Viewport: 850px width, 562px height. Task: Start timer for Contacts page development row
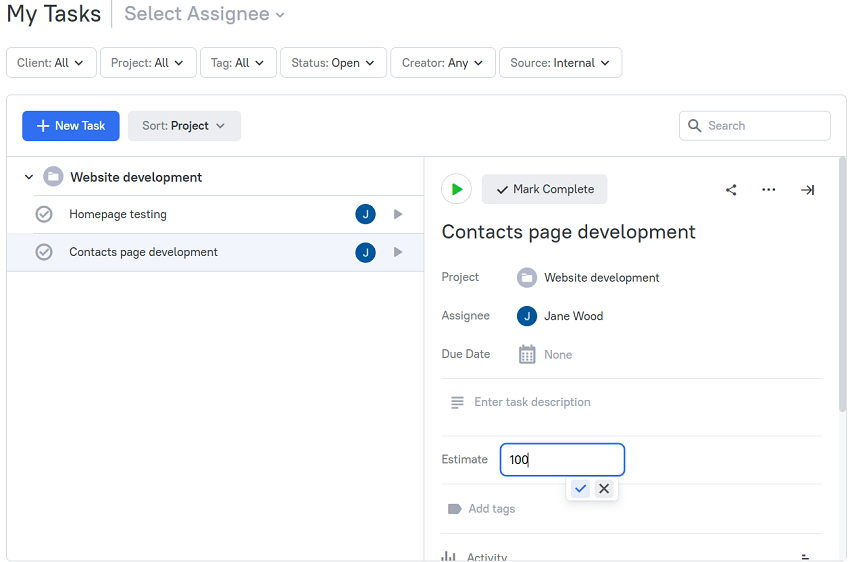tap(398, 252)
